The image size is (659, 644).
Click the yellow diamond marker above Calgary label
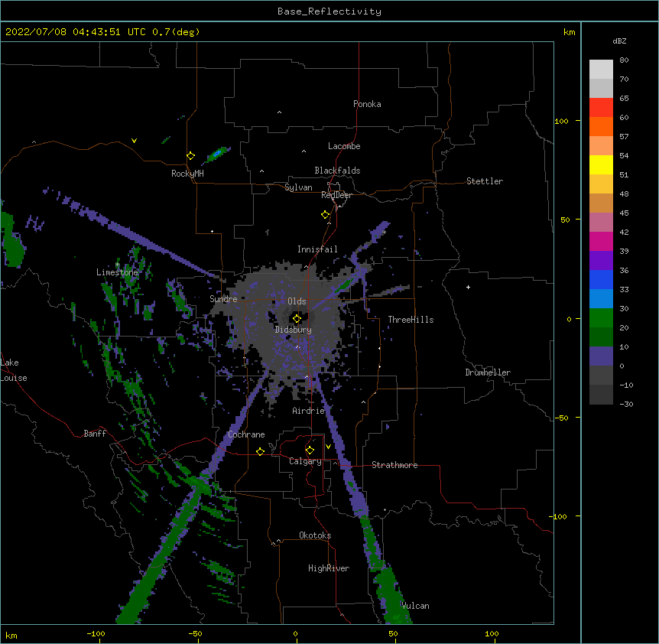click(x=310, y=450)
